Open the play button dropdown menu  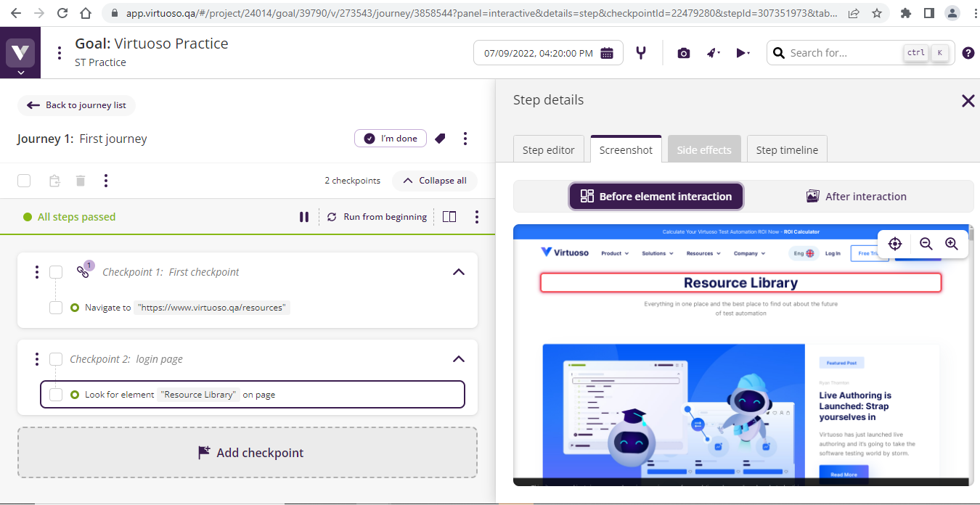[x=743, y=53]
